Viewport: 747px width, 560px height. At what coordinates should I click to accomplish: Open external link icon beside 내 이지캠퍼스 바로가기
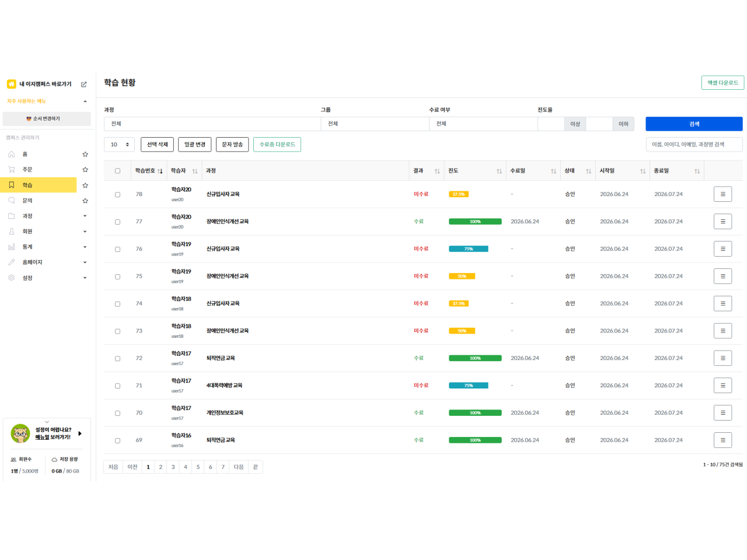(83, 85)
